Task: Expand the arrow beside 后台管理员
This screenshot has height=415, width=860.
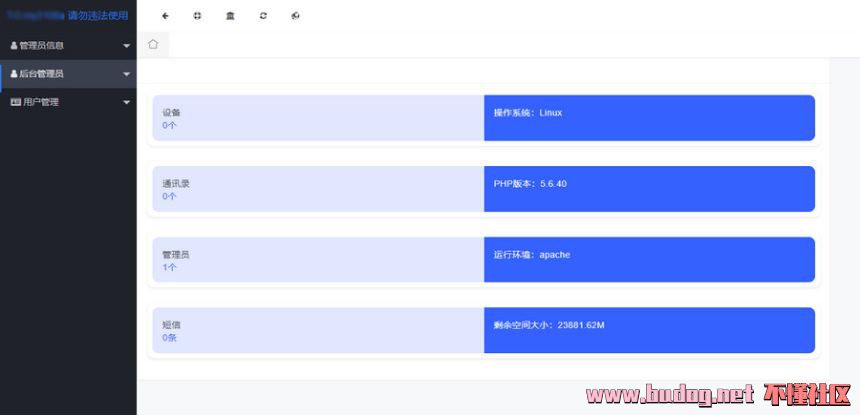Action: 127,74
